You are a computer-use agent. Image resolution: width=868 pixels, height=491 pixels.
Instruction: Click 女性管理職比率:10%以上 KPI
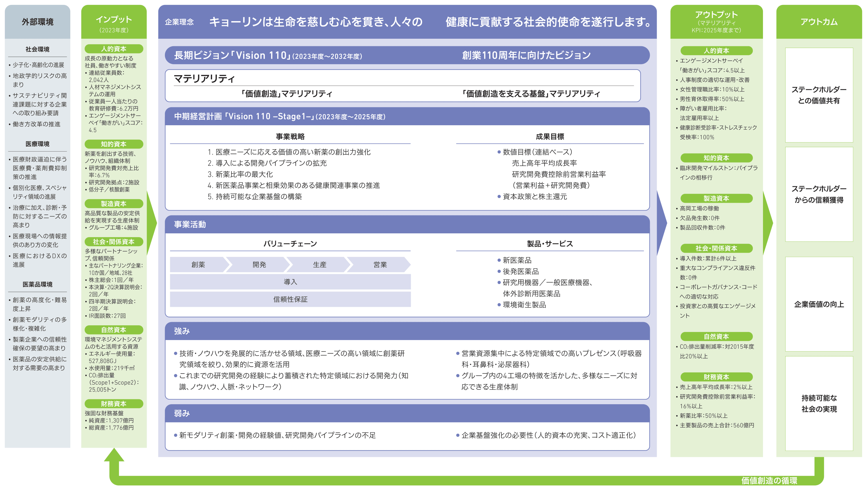pyautogui.click(x=710, y=89)
